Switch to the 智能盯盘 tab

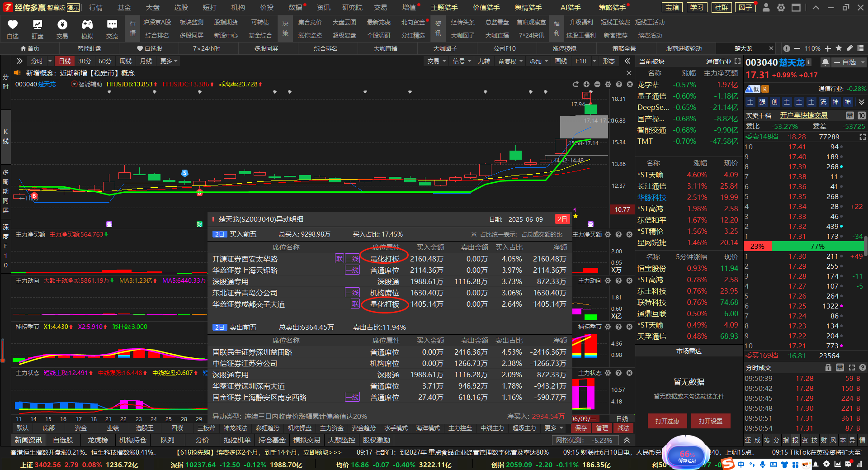click(90, 48)
